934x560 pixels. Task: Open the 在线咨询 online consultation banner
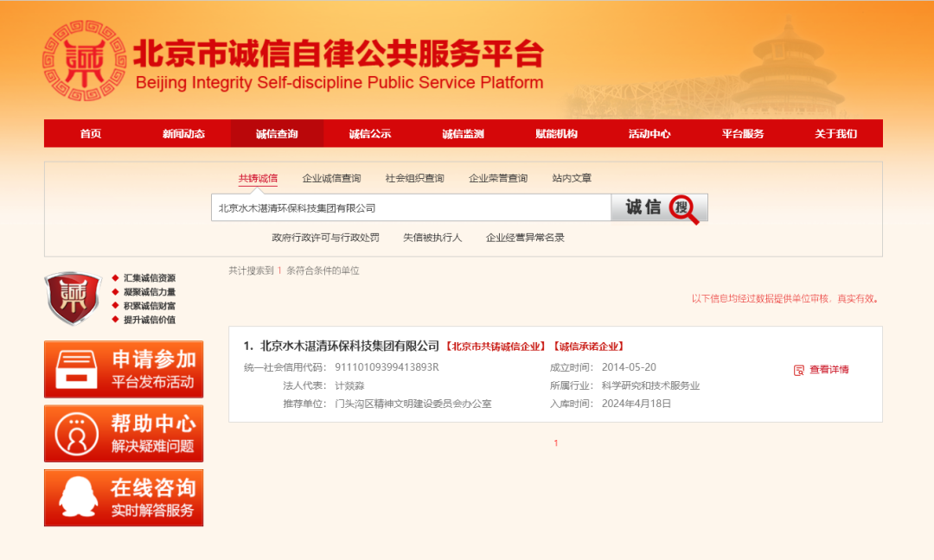[124, 498]
